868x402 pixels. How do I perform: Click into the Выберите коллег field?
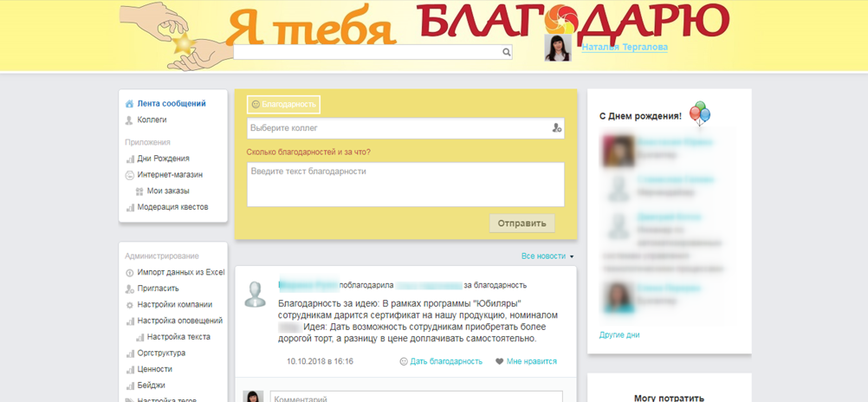tap(397, 128)
